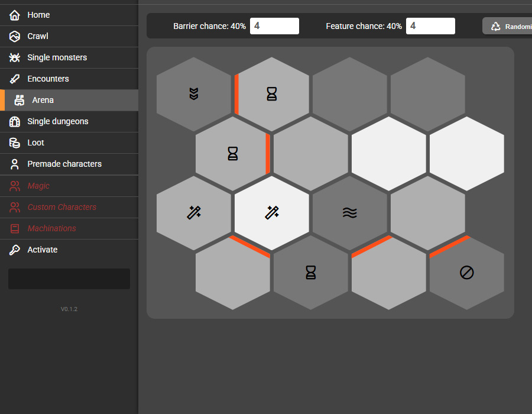This screenshot has height=414, width=532.
Task: Click the Crawl sidebar icon
Action: [x=15, y=36]
